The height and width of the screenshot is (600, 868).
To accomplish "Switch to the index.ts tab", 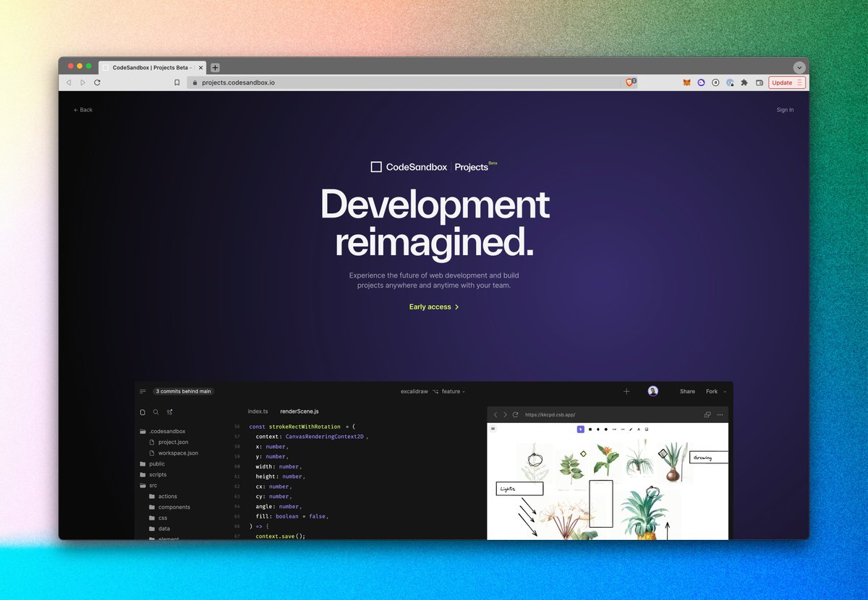I will (258, 411).
